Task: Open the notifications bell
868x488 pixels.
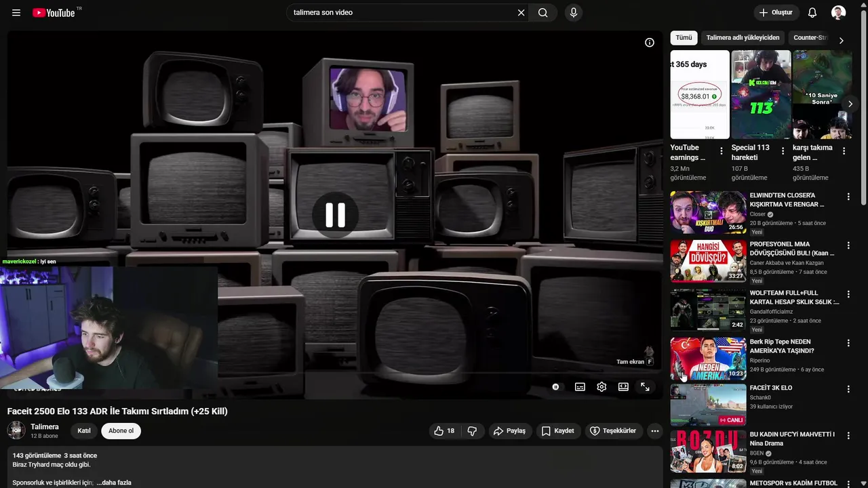Action: point(812,13)
